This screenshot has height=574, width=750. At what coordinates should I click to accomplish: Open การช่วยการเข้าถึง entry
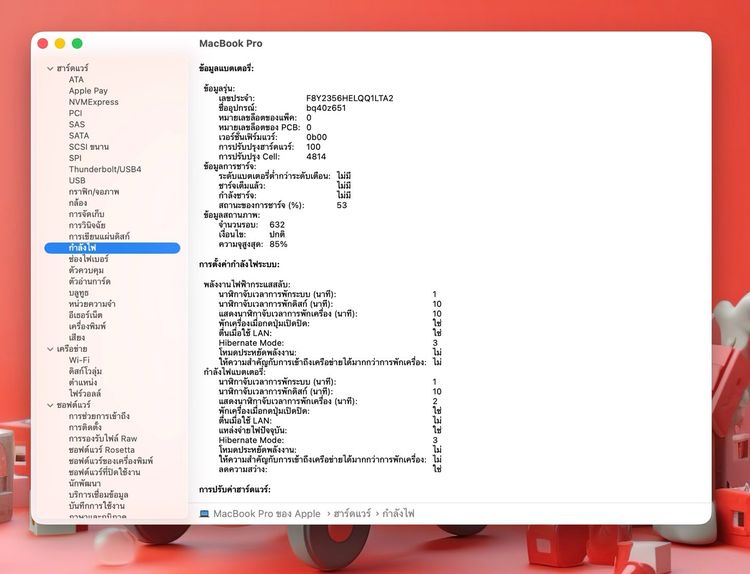[x=99, y=416]
